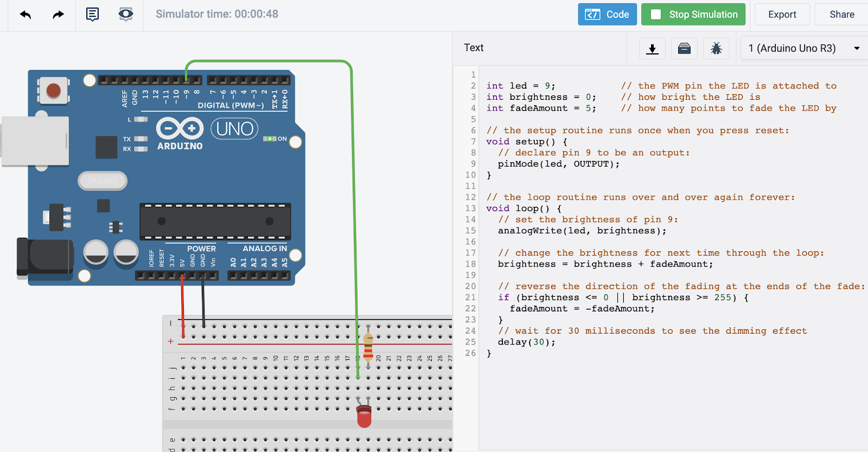Click code line 'int brightness = 0;'

click(541, 97)
